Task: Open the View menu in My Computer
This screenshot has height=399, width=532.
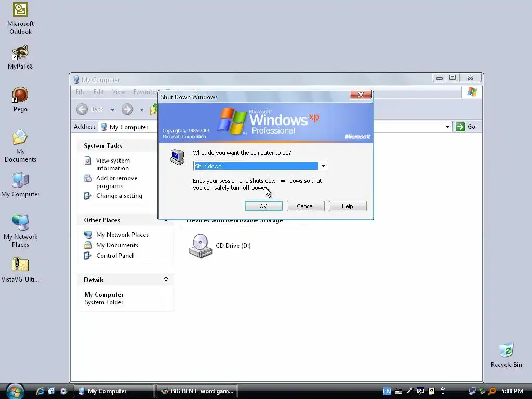Action: coord(118,92)
